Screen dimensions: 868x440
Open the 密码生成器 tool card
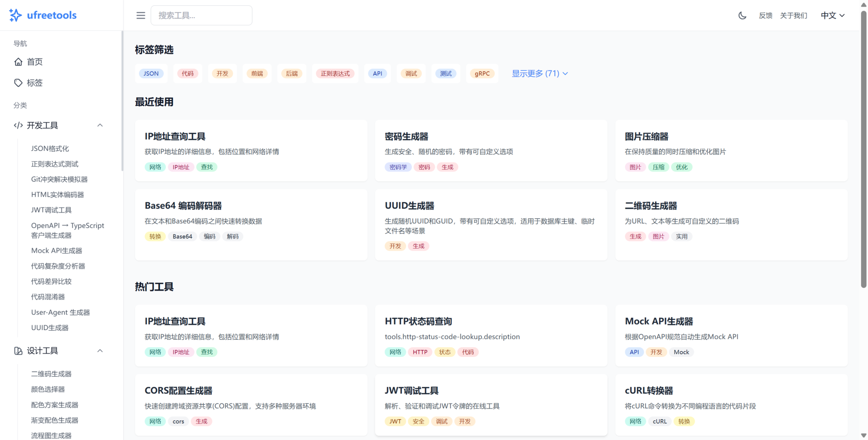491,150
